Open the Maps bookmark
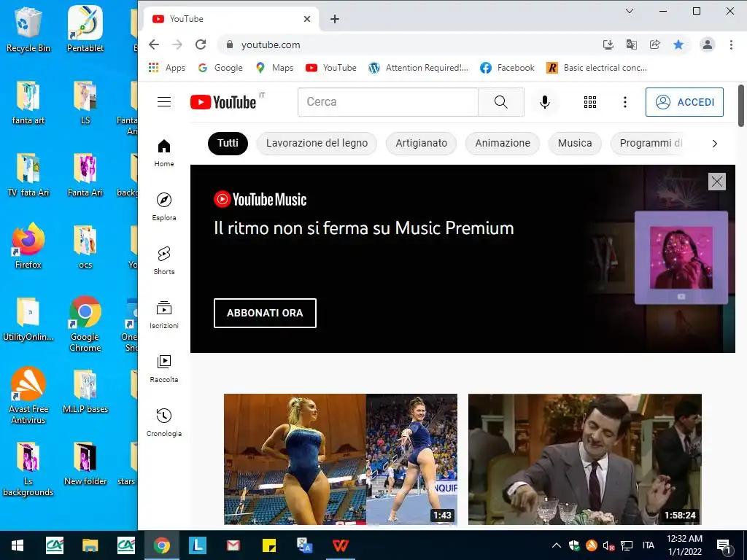 coord(274,68)
